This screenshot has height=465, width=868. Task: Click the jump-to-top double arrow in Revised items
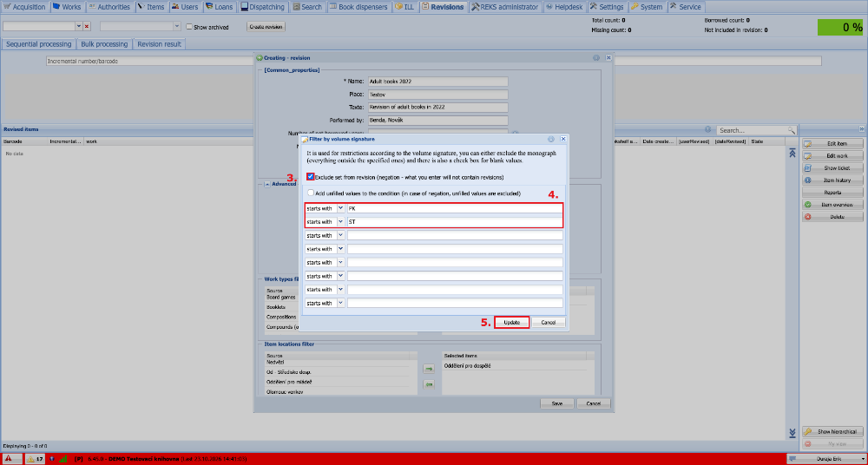(x=792, y=154)
